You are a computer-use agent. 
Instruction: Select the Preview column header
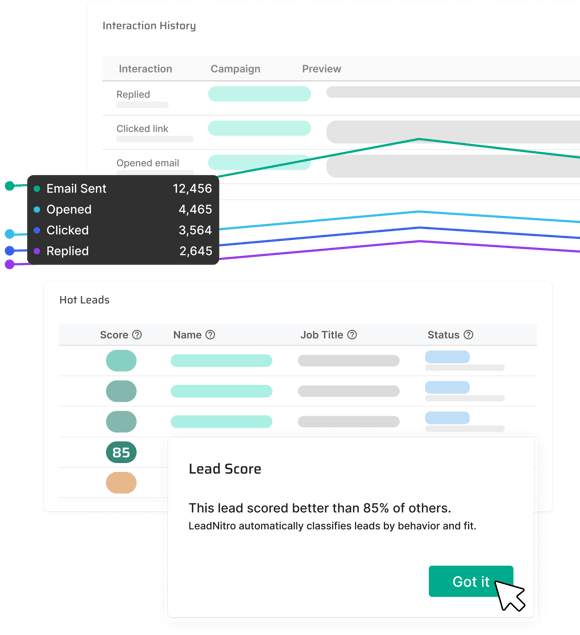pos(322,69)
